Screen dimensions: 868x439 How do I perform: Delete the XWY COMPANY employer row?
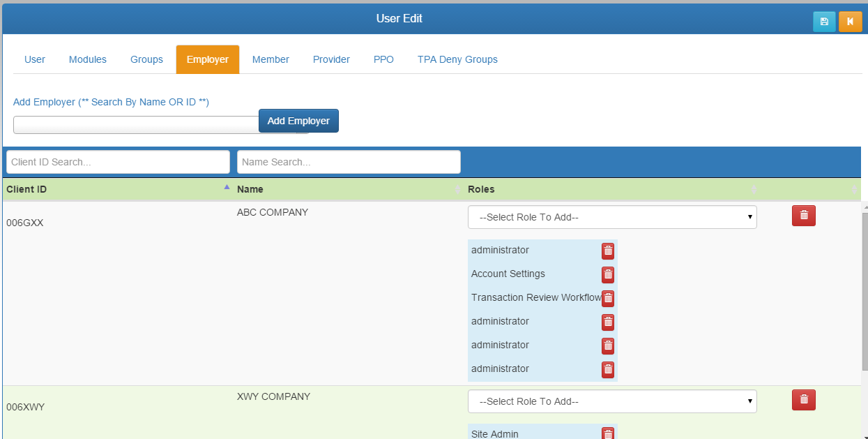pos(803,400)
